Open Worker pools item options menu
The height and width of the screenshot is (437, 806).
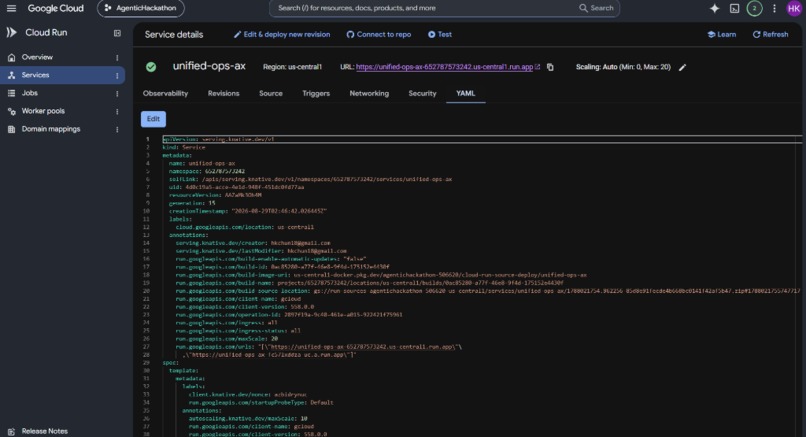pyautogui.click(x=117, y=112)
